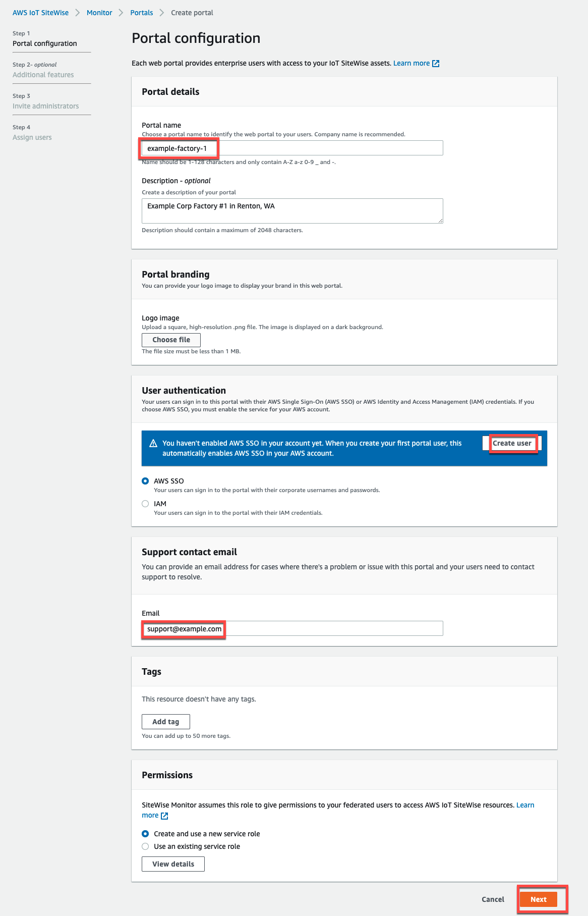
Task: Click the portal Description text area
Action: click(292, 210)
